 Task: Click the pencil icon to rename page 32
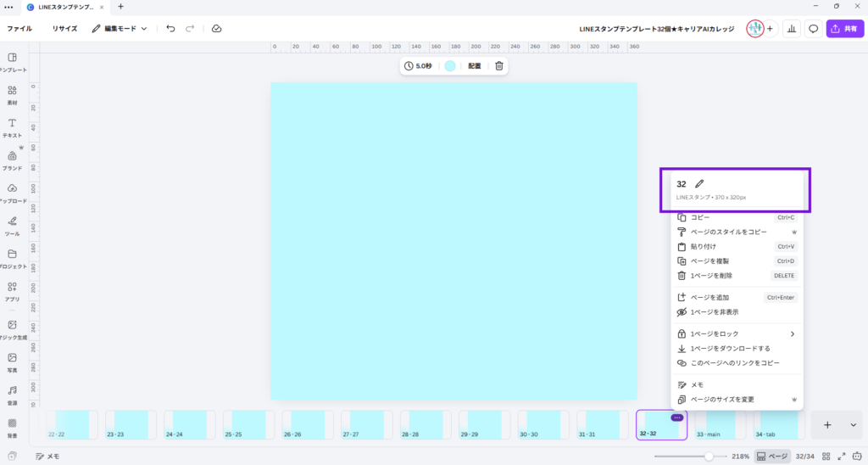699,184
